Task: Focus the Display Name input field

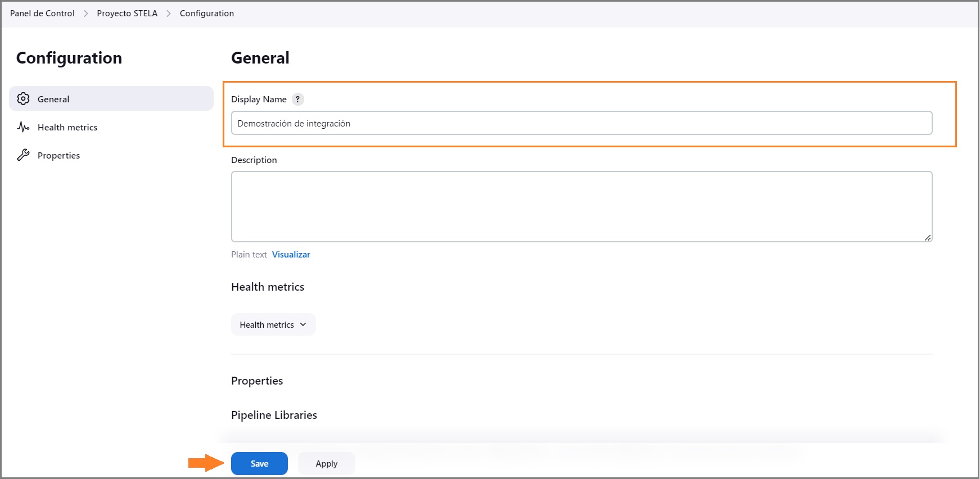Action: pos(582,123)
